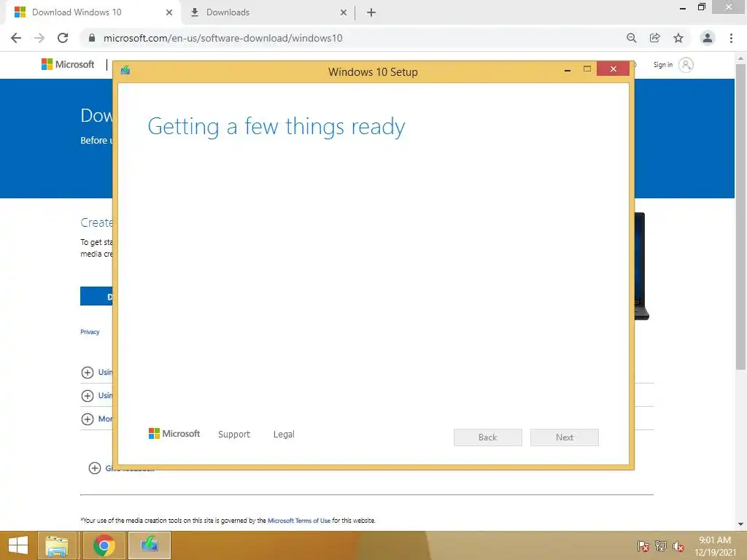
Task: Open the Microsoft Terms of Use link
Action: click(x=298, y=521)
